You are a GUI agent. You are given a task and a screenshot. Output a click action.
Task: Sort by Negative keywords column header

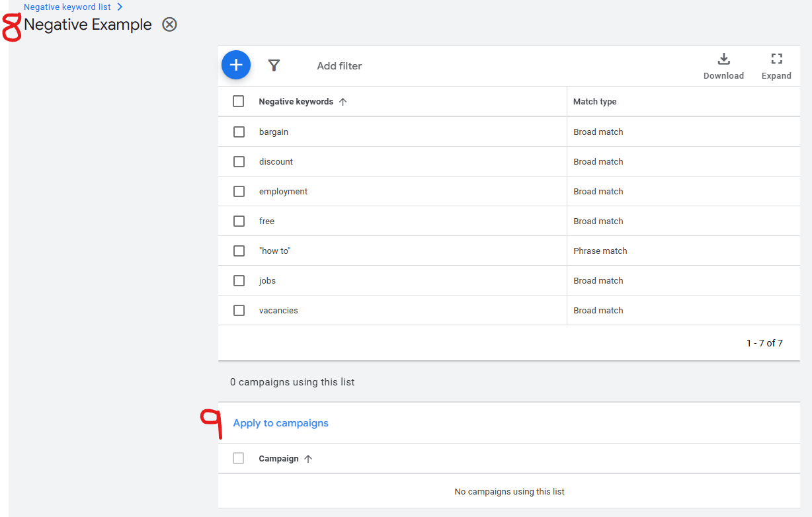click(x=303, y=101)
